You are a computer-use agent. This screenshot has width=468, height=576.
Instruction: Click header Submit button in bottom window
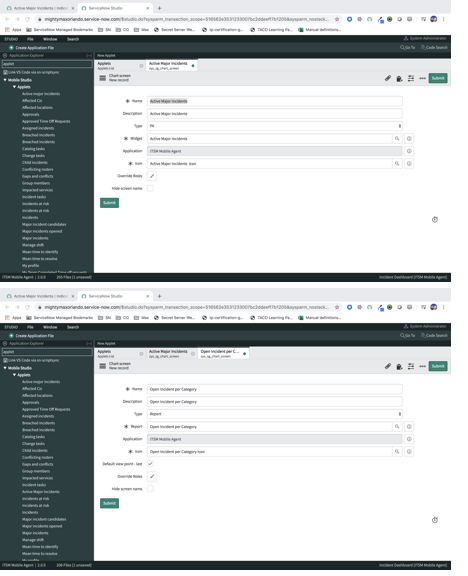438,366
